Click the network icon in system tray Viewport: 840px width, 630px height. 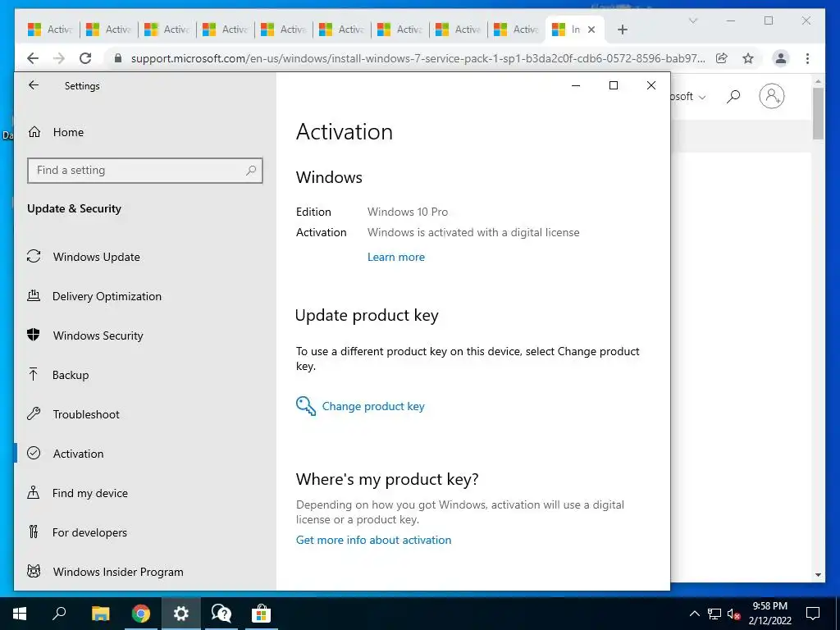coord(714,614)
